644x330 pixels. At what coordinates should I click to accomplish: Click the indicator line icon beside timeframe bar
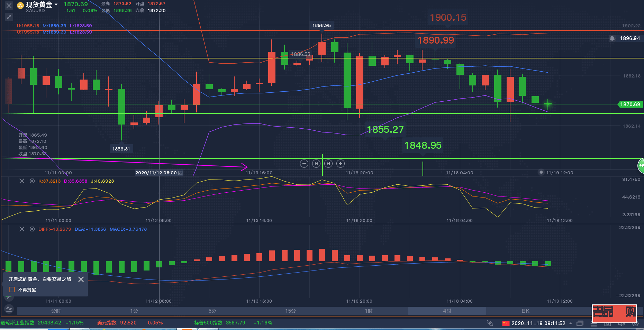pyautogui.click(x=9, y=309)
